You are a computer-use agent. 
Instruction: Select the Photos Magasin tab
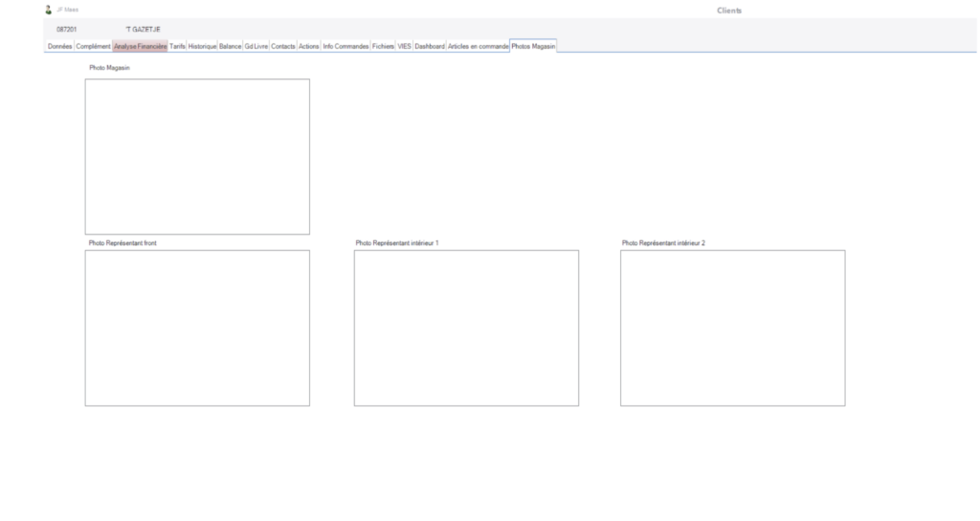[x=533, y=46]
